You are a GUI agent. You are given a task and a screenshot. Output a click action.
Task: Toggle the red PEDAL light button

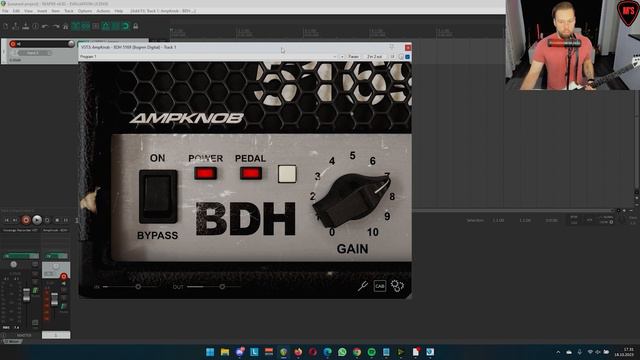coord(251,173)
